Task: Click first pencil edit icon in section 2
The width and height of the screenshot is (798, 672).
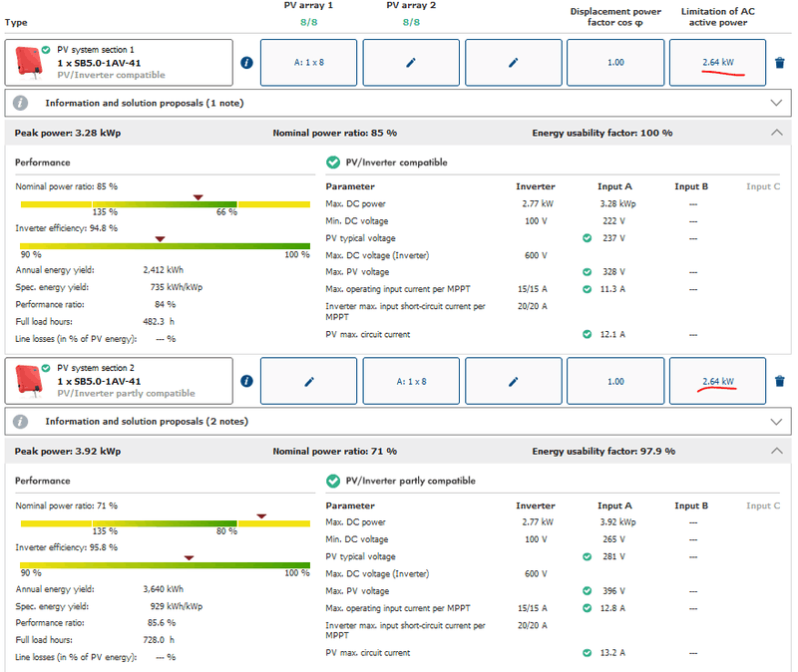Action: coord(308,381)
